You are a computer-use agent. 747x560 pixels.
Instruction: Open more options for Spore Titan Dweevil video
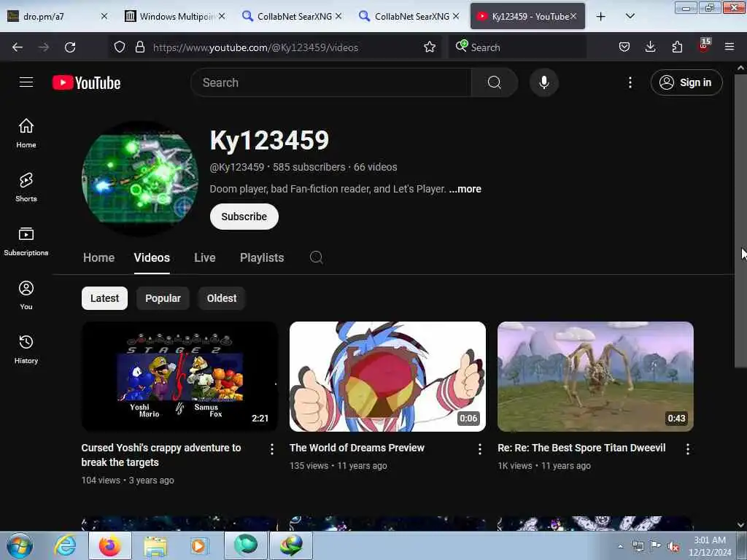687,449
